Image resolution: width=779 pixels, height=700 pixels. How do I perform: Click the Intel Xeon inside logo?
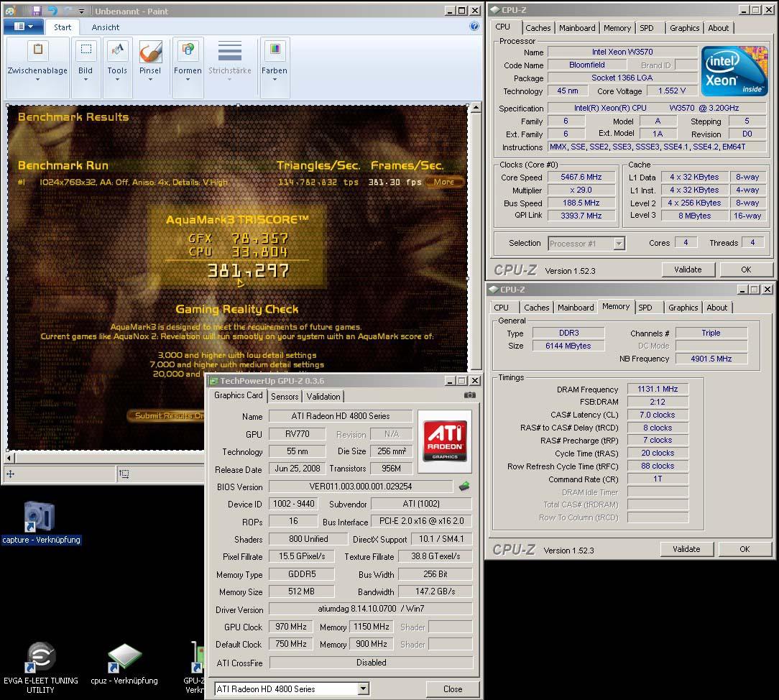pyautogui.click(x=734, y=71)
